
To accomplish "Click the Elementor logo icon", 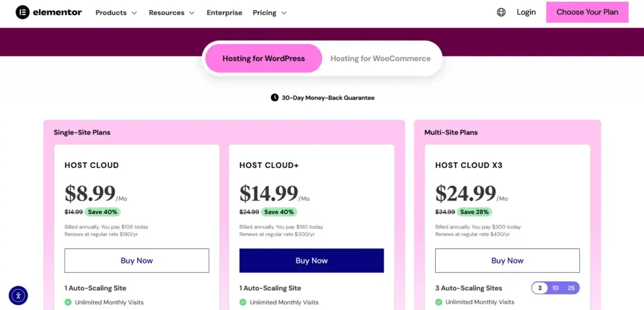I will pos(23,12).
